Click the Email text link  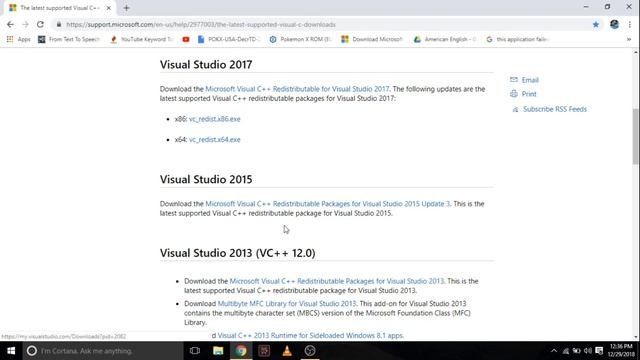[x=530, y=80]
